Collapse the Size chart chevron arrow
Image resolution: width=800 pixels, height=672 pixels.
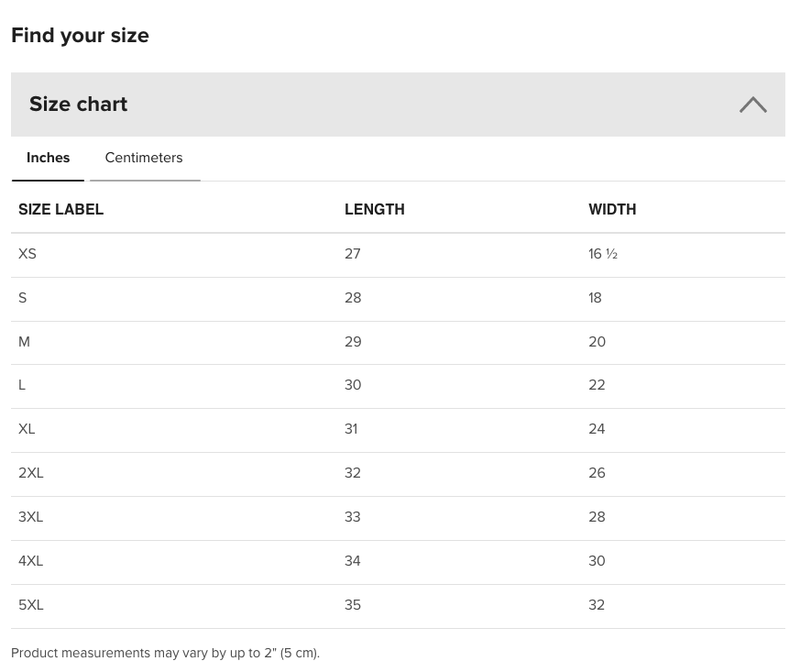752,105
